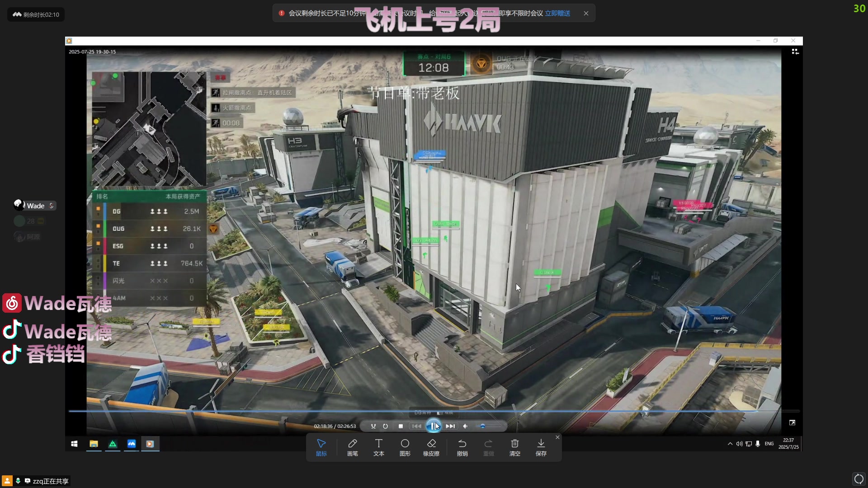Dismiss the meeting time warning banner
This screenshot has height=488, width=868.
click(x=586, y=14)
